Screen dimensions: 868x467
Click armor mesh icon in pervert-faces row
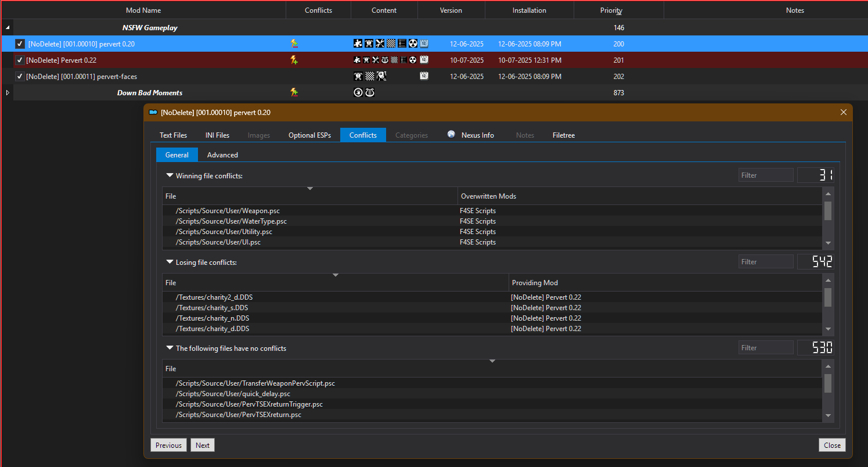tap(358, 76)
